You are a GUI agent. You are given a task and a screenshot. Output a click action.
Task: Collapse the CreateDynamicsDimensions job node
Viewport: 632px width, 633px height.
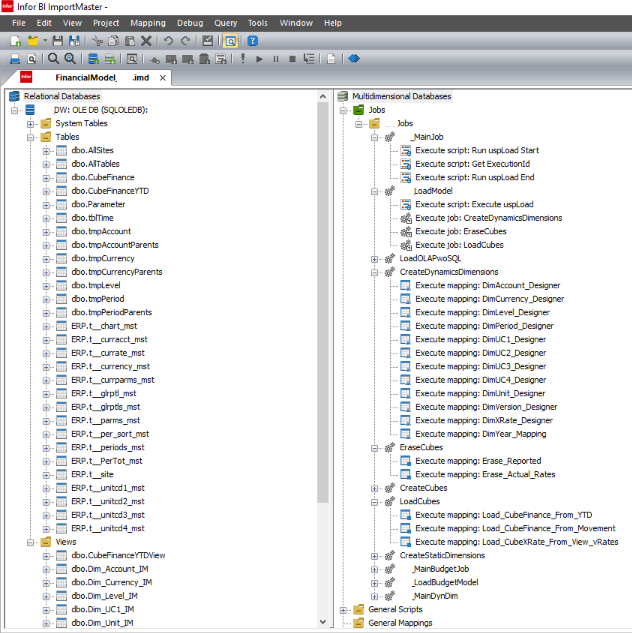click(x=375, y=272)
